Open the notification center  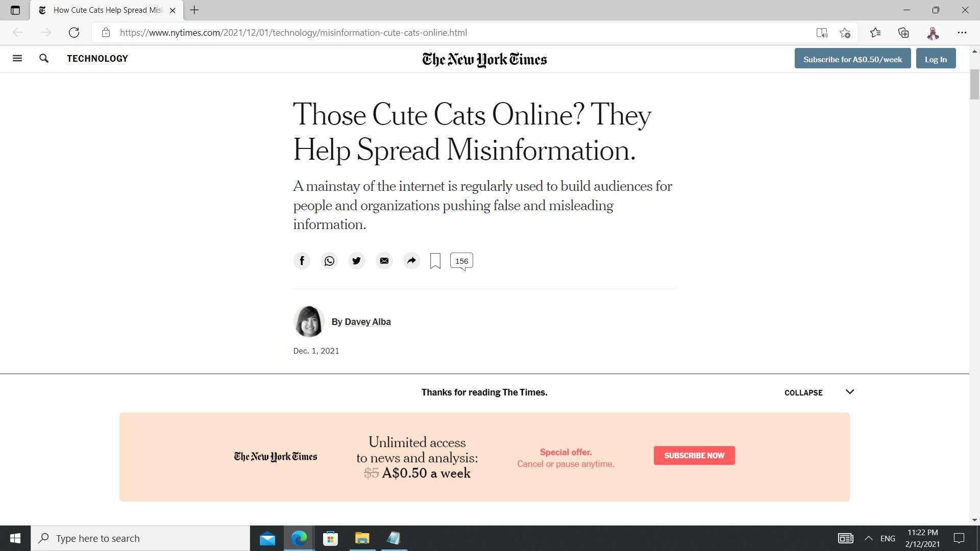point(959,538)
